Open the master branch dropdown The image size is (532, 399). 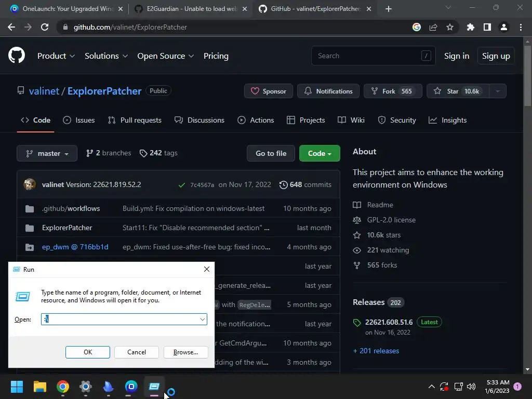click(x=47, y=153)
